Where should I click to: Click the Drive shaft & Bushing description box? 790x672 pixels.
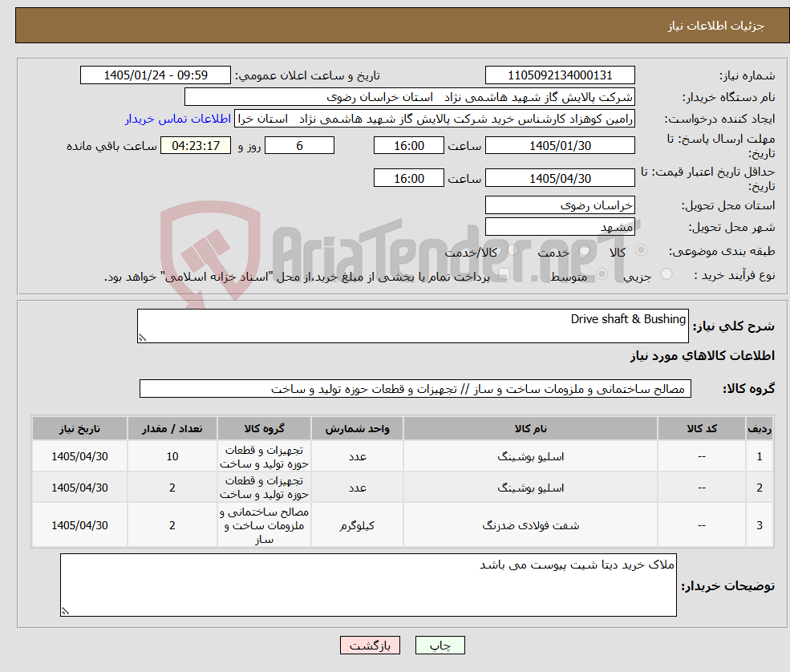[x=412, y=326]
